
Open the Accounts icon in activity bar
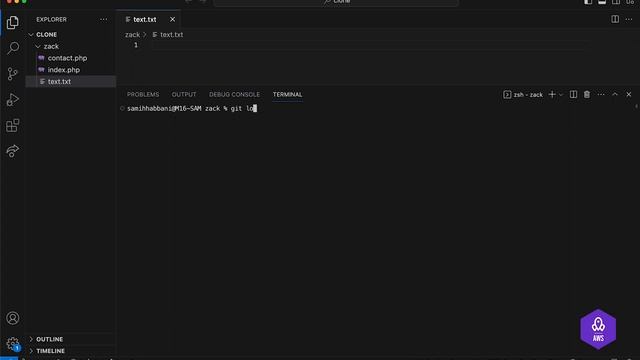coord(13,318)
